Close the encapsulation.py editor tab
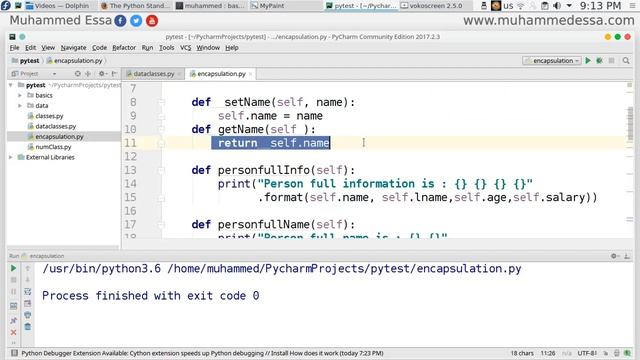Screen dimensions: 640x360 pos(251,74)
